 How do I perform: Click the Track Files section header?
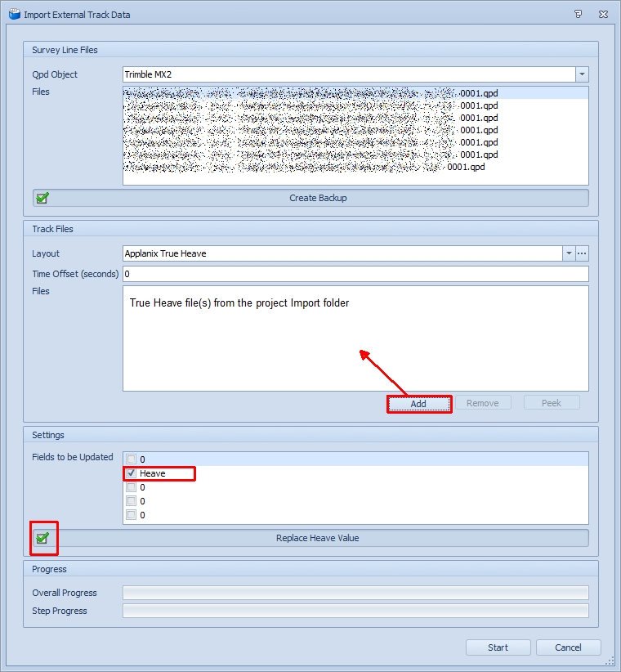pos(310,229)
